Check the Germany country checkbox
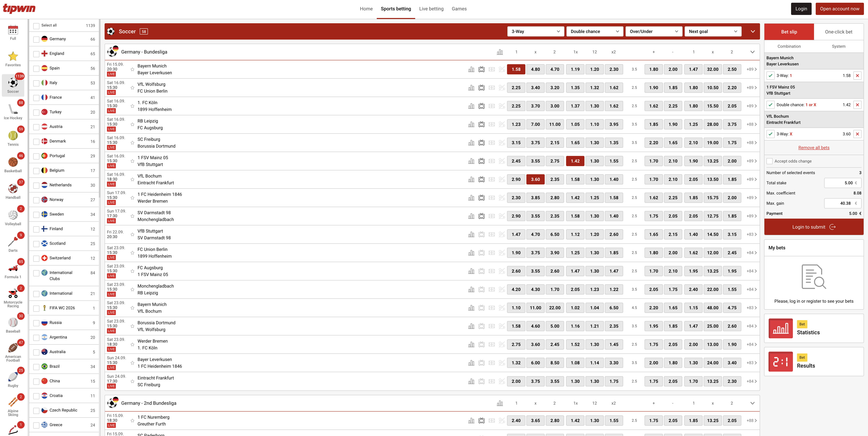Screen dimensions: 868x436 (36, 39)
